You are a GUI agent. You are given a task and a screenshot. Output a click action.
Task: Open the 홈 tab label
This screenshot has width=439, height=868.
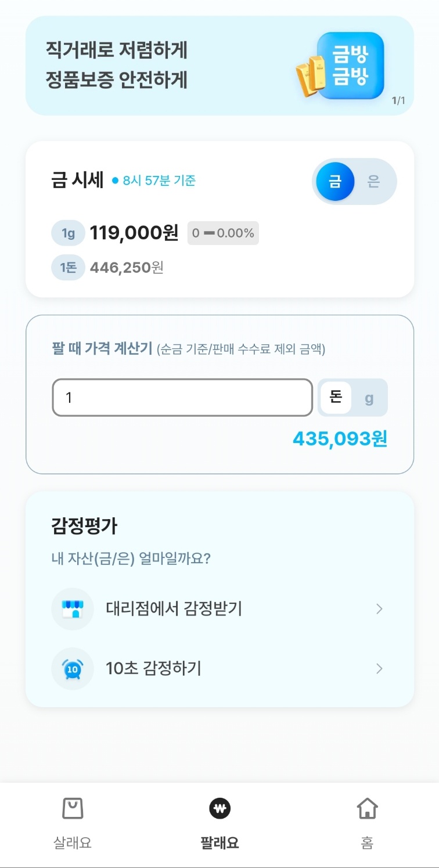click(367, 843)
